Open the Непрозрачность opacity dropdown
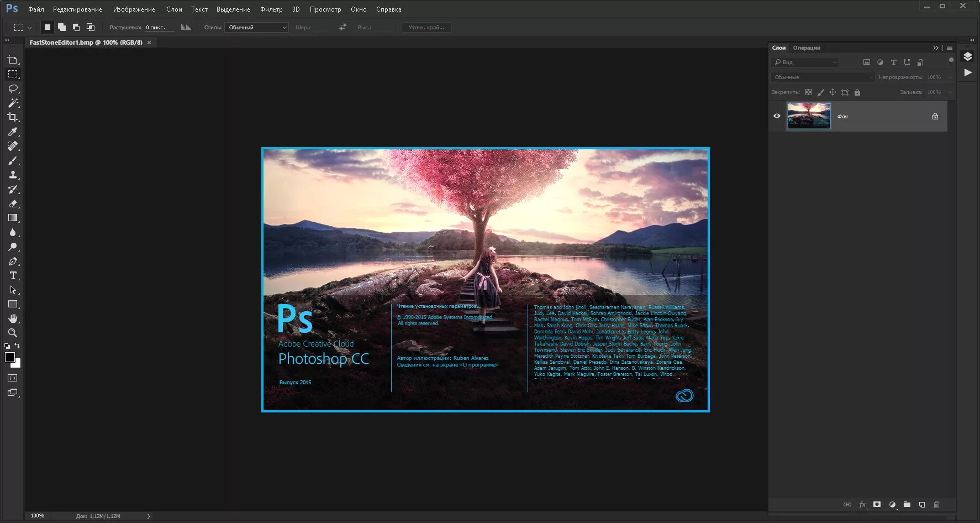 [950, 77]
